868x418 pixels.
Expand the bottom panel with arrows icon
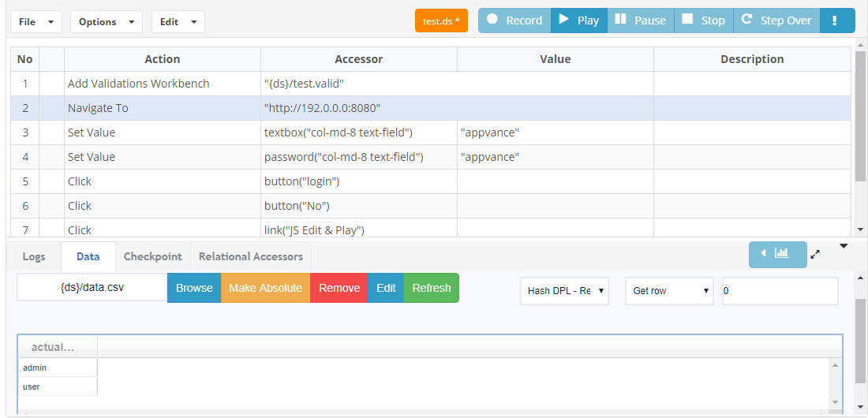click(815, 255)
